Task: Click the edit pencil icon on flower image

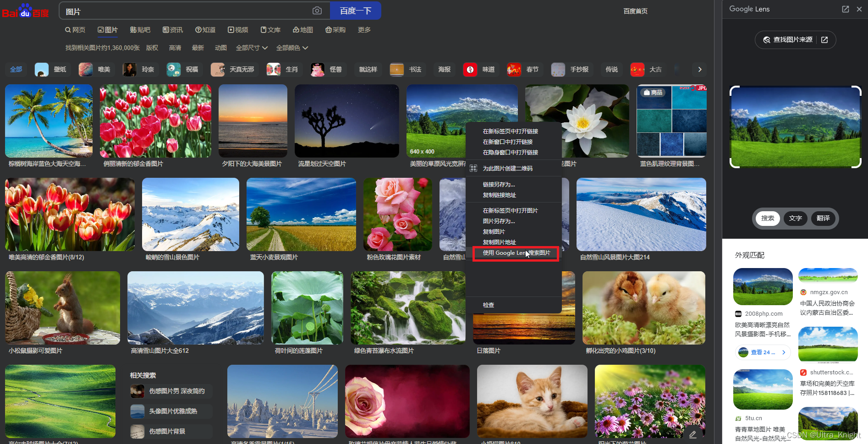Action: (x=692, y=434)
